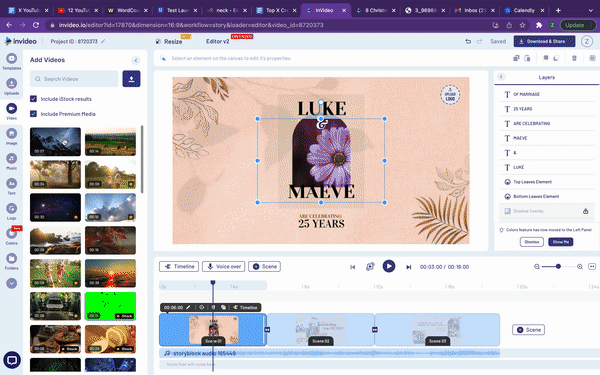Select the Scene 02 clip

coord(321,329)
